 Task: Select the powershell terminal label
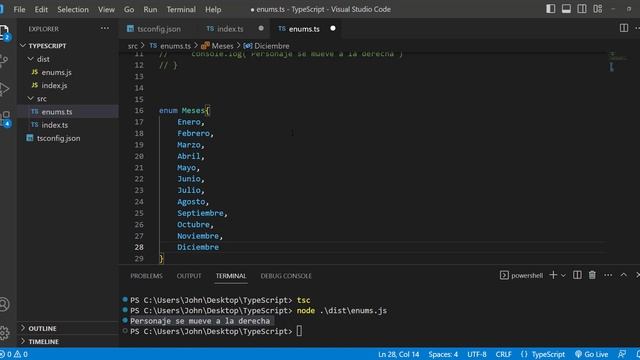click(x=521, y=276)
